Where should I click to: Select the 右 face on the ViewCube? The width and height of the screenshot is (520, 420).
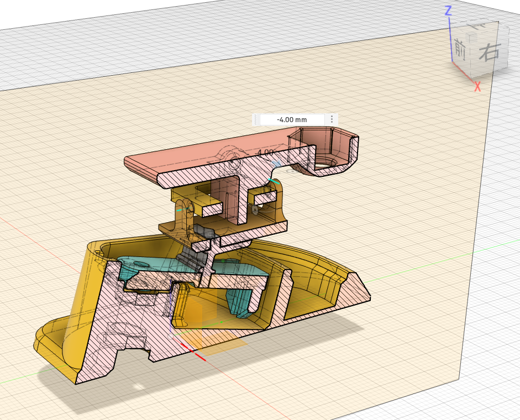pyautogui.click(x=489, y=53)
